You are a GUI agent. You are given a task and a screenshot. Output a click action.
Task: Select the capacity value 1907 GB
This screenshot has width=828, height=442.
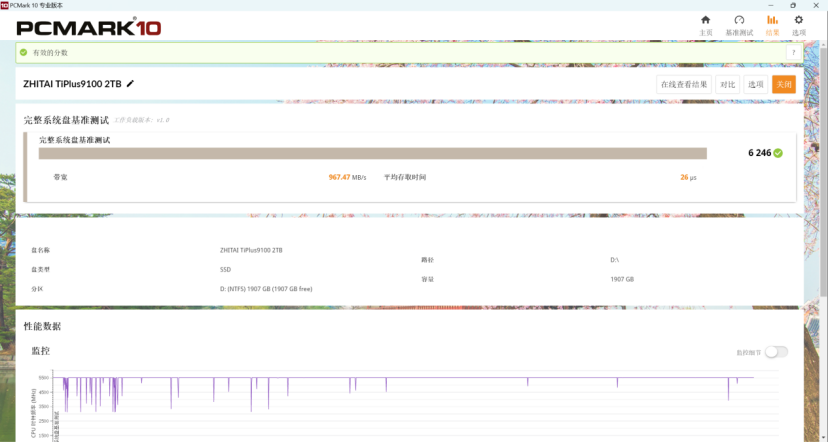coord(622,279)
